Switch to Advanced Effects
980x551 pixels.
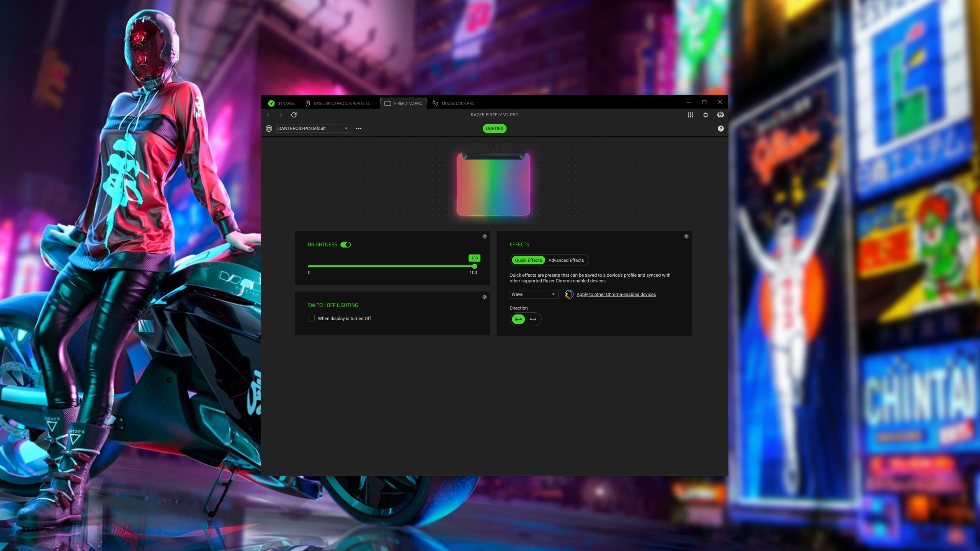pos(566,260)
